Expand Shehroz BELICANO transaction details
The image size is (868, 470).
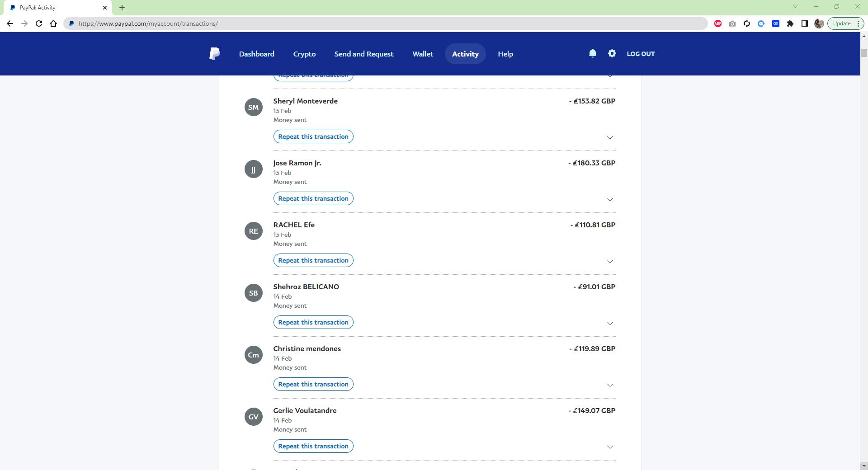(x=609, y=323)
